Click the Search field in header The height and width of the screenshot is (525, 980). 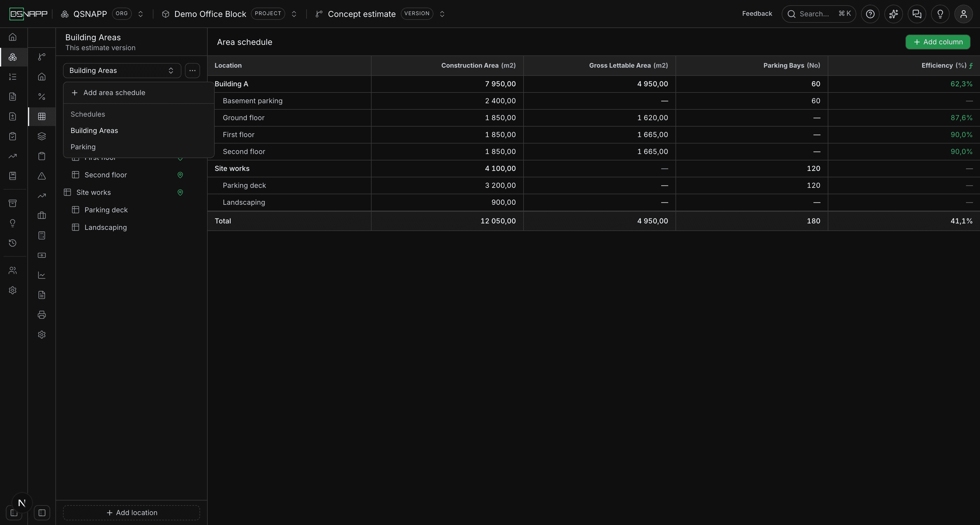coord(819,14)
